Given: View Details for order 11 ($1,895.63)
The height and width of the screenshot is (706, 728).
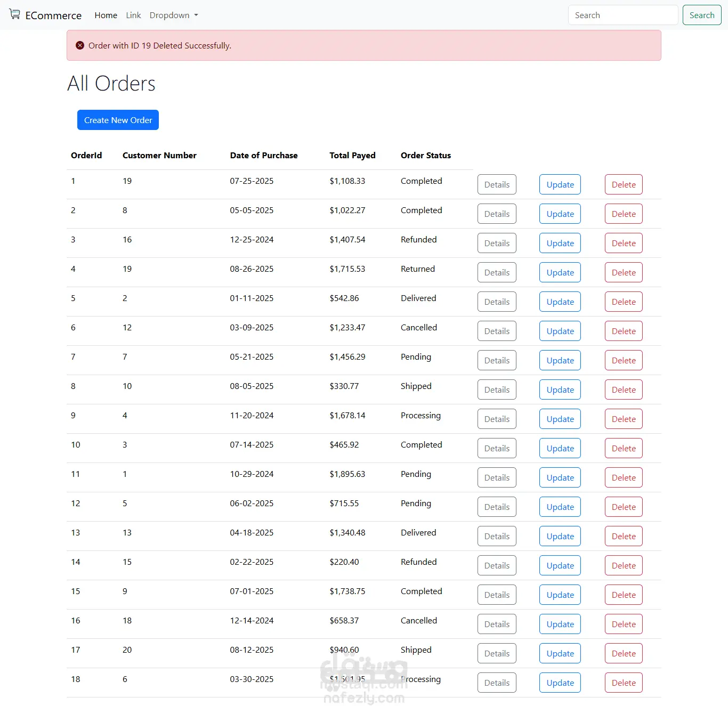Looking at the screenshot, I should click(497, 477).
